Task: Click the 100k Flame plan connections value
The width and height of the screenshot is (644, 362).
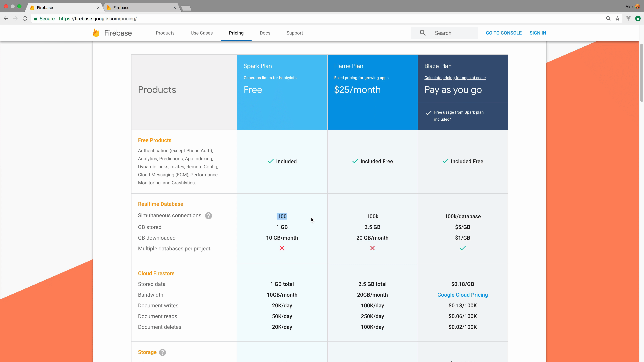Action: [x=372, y=216]
